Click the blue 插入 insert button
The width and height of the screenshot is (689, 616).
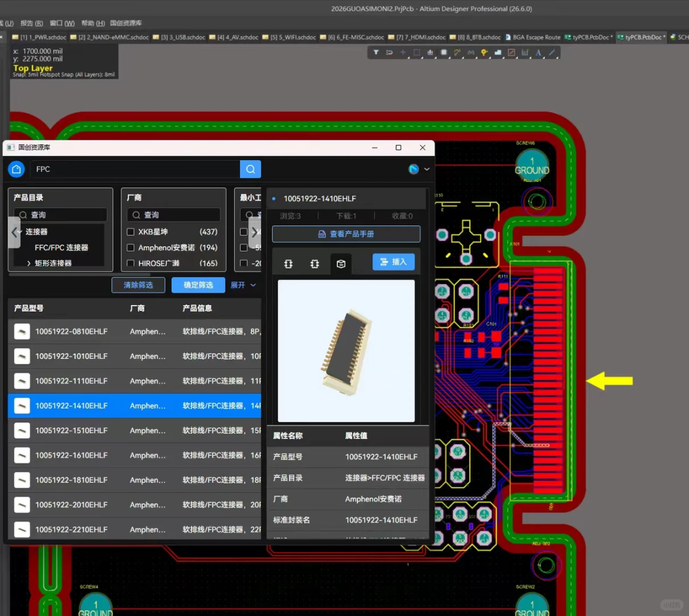click(394, 262)
